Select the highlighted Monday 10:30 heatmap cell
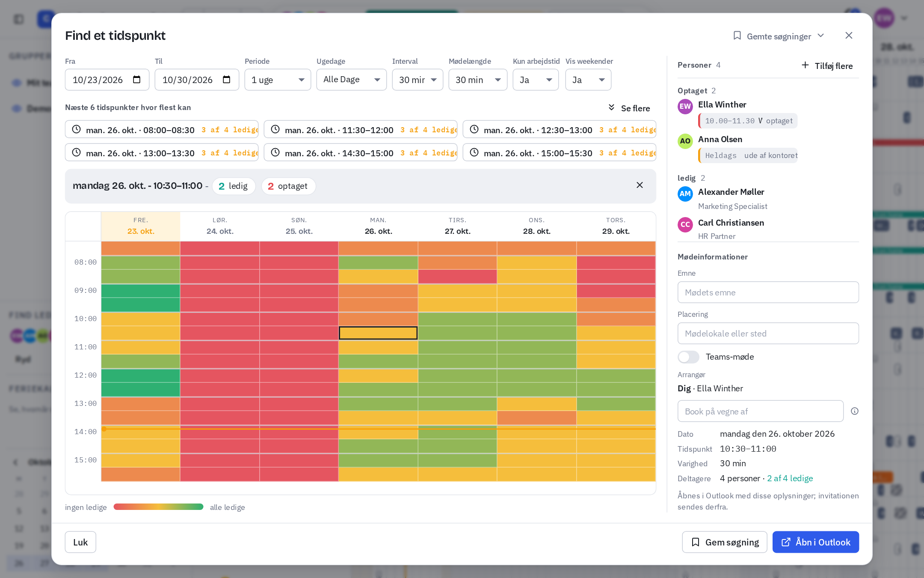Viewport: 924px width, 578px height. 378,333
